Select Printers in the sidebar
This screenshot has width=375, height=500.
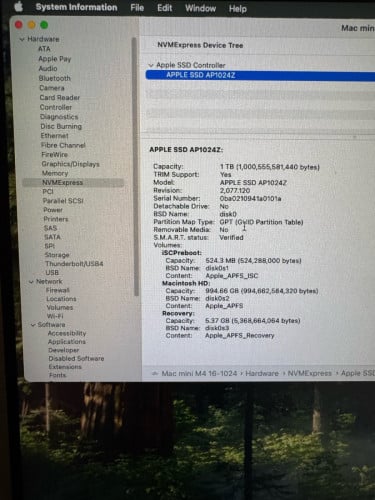(x=56, y=219)
